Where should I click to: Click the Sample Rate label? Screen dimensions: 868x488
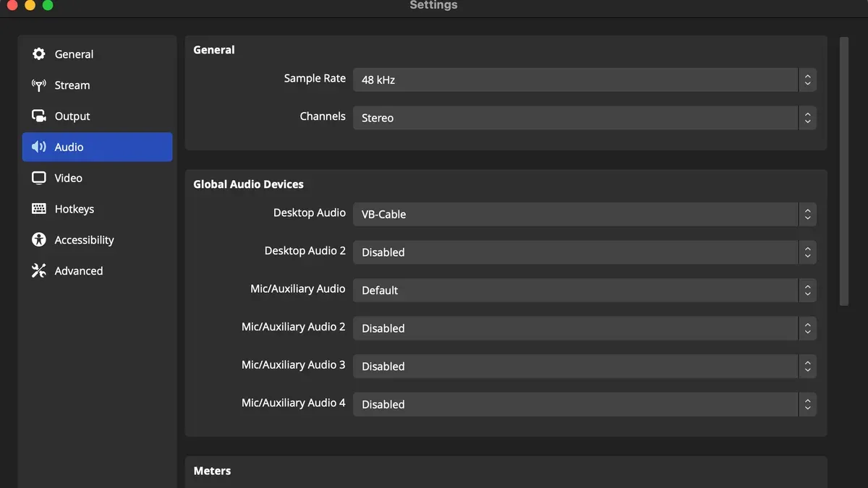click(315, 78)
